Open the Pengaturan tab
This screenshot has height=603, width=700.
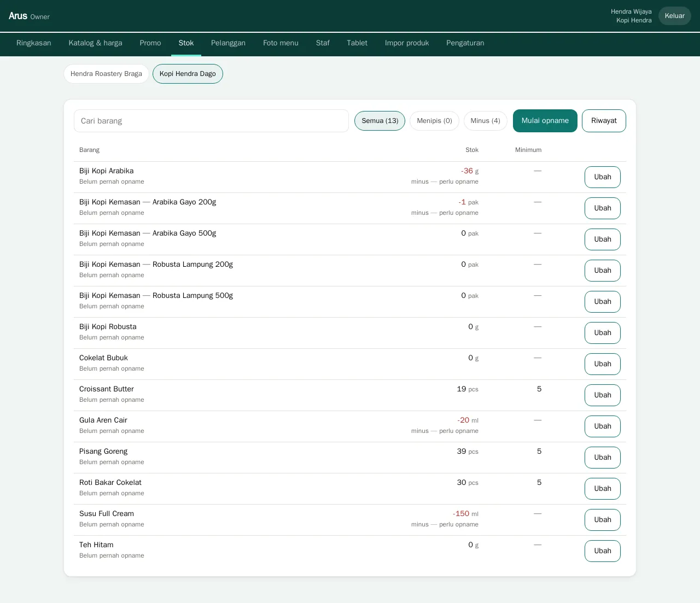point(465,43)
